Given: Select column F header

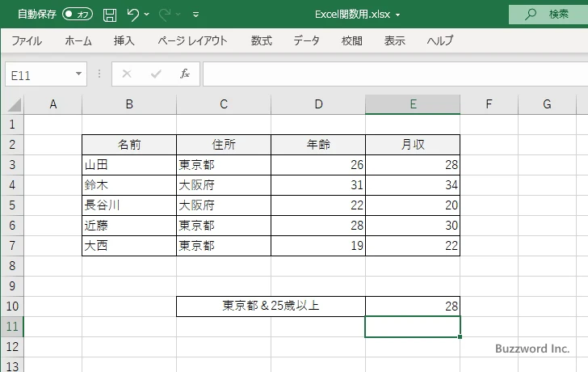Looking at the screenshot, I should coord(489,104).
